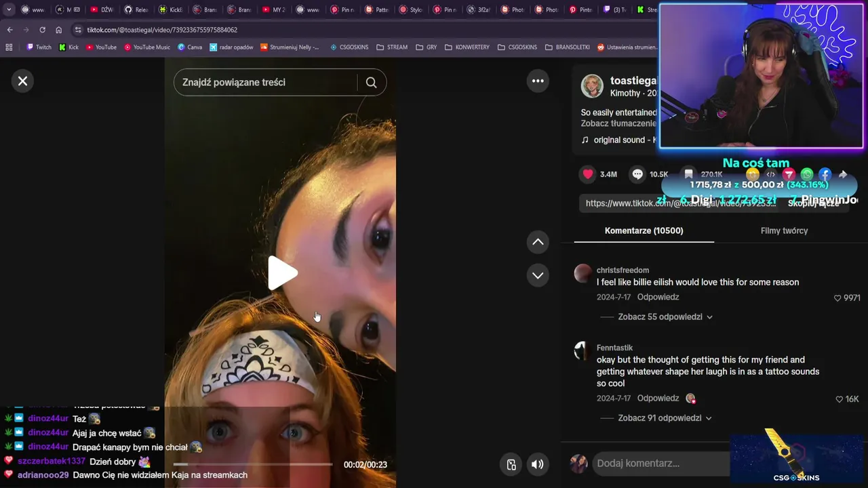The image size is (868, 488).
Task: Open the Strumieniuj Nelly bookmark
Action: [290, 47]
